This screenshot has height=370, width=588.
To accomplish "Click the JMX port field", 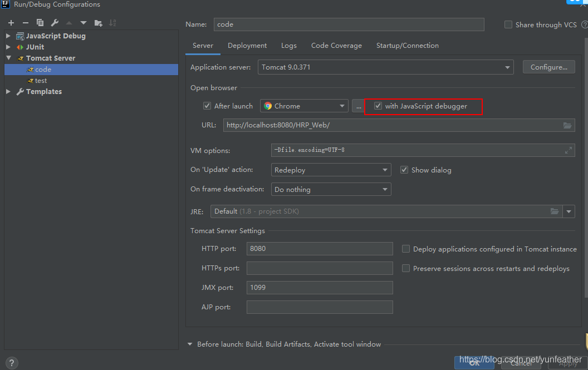I will [x=320, y=288].
